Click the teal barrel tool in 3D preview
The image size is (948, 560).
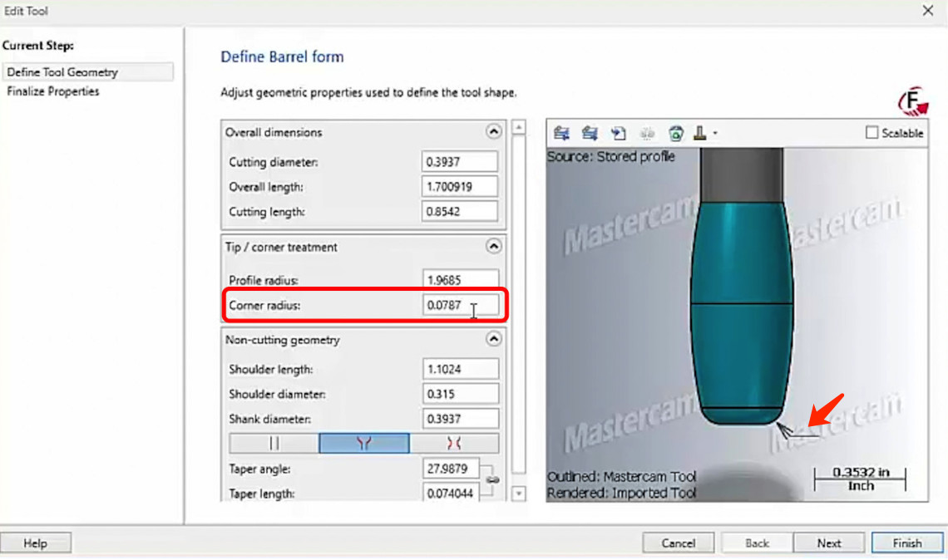742,313
